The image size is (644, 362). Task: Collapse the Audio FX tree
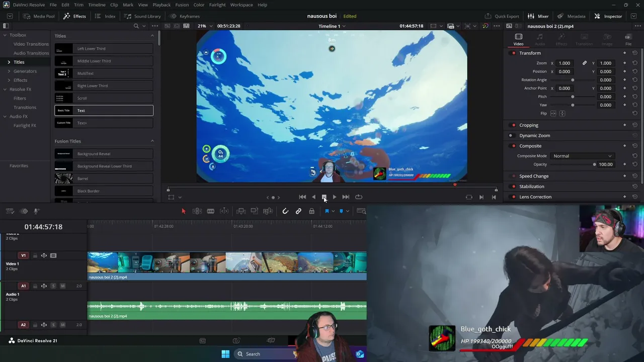click(5, 117)
